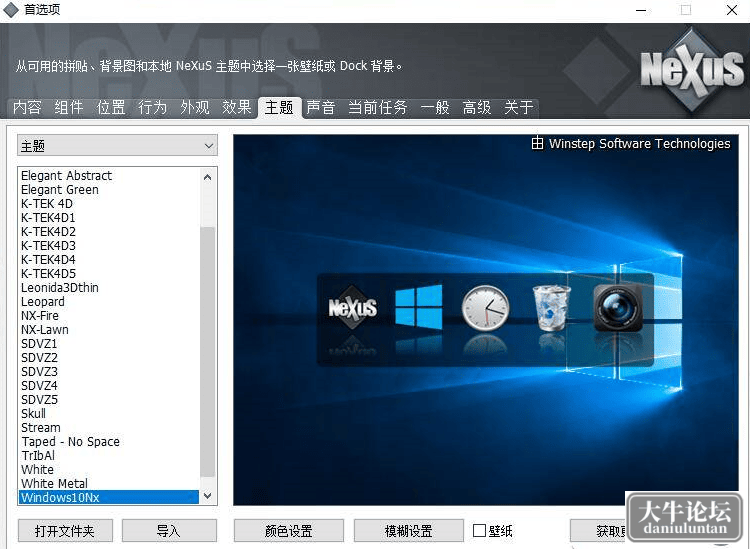Click the expand icon beside Winstep Software Technologies
The image size is (750, 549).
(x=537, y=143)
